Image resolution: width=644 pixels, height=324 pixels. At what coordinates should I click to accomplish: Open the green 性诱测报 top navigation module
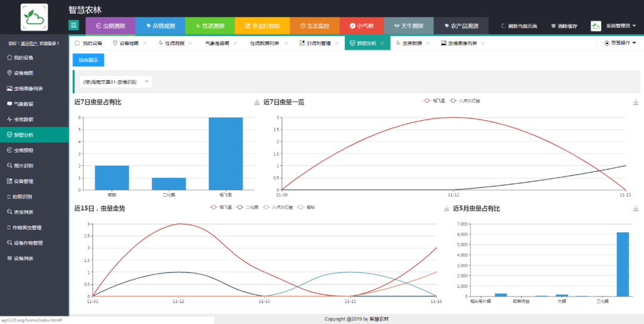[210, 26]
